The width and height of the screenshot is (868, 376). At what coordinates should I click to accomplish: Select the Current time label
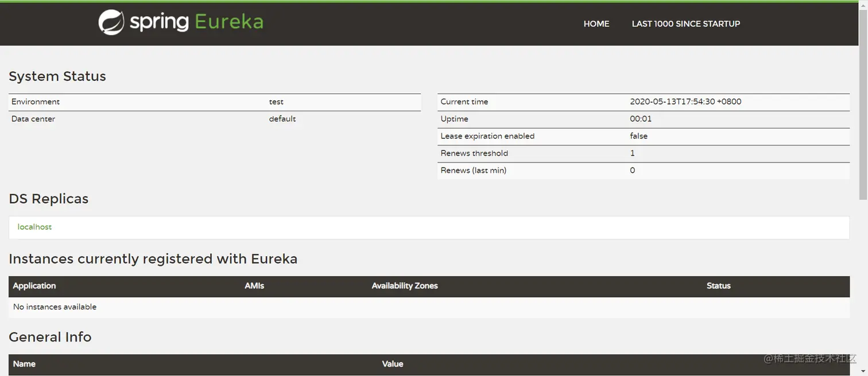coord(464,102)
